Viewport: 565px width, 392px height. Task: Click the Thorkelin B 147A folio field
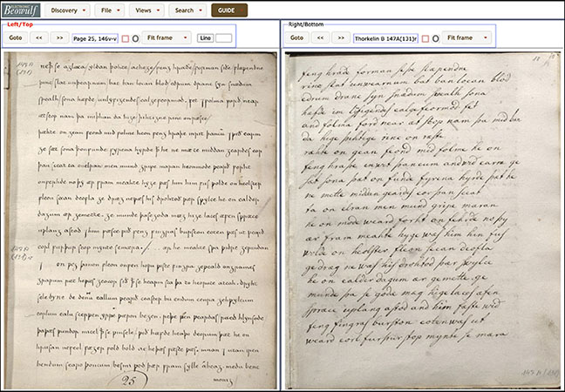pos(386,38)
